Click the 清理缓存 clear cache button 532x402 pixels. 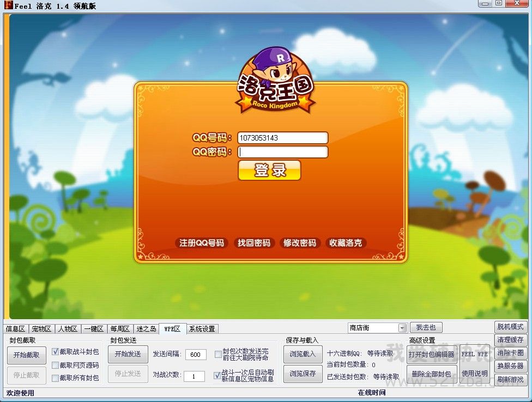[510, 340]
